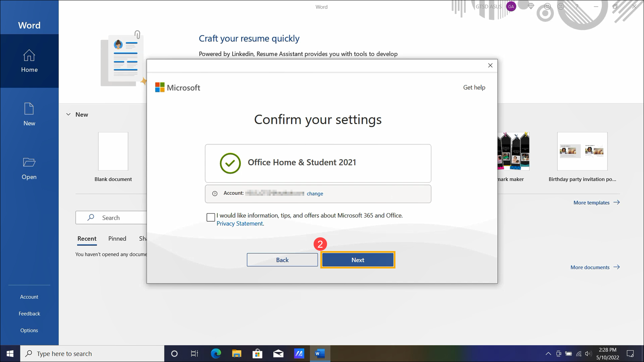
Task: Select the Blank document thumbnail
Action: tap(113, 151)
